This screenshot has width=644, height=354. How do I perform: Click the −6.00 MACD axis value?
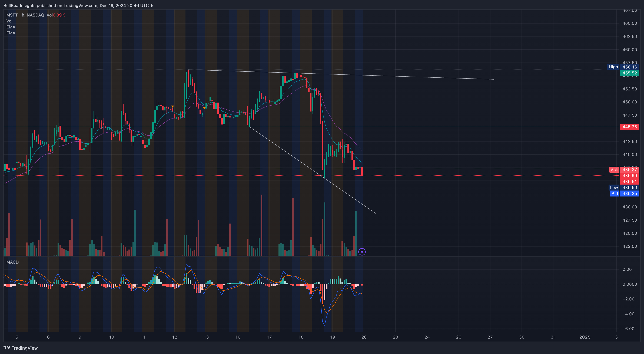point(628,329)
